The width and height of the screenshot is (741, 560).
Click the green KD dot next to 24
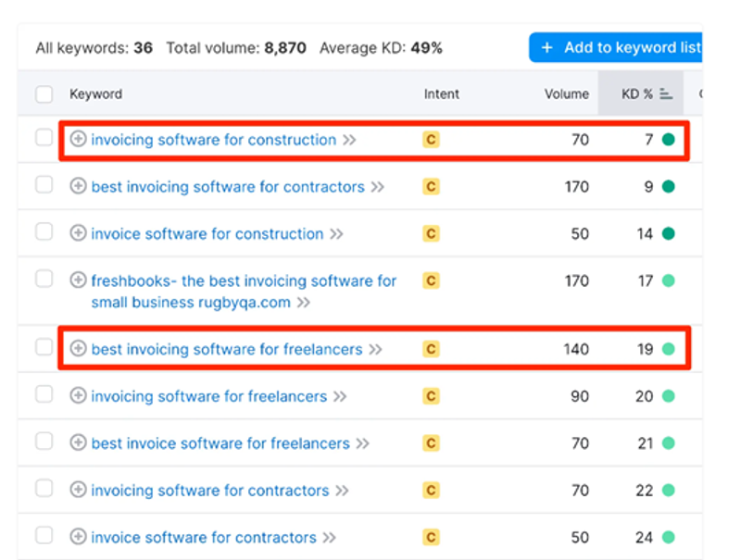(x=668, y=538)
